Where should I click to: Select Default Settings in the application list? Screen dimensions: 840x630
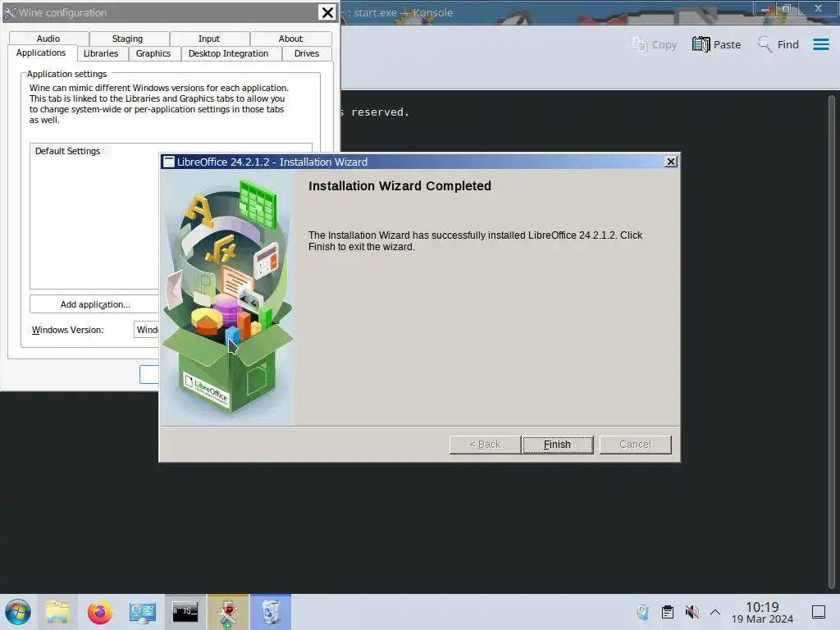(x=68, y=151)
